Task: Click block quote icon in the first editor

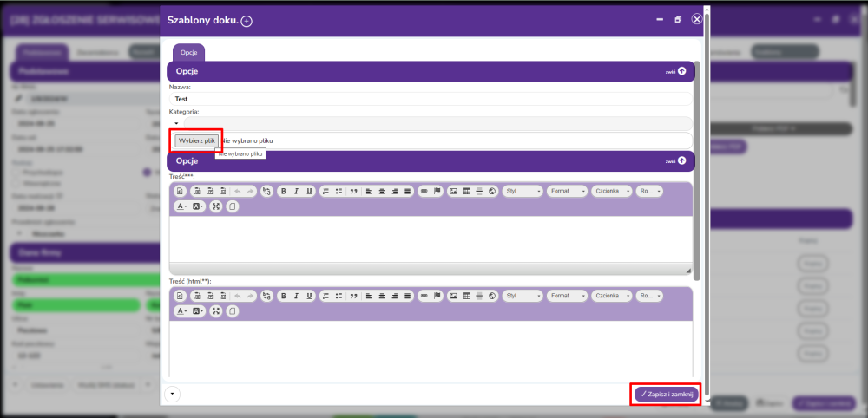Action: click(353, 191)
